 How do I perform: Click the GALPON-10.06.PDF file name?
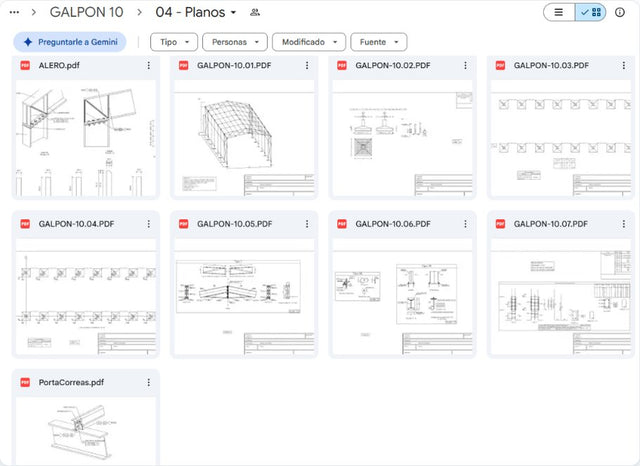point(393,224)
